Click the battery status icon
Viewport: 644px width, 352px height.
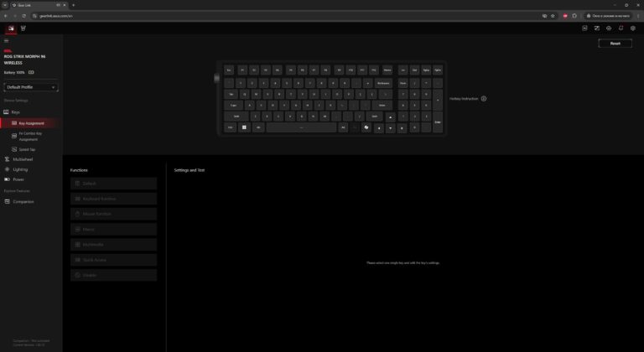point(31,72)
